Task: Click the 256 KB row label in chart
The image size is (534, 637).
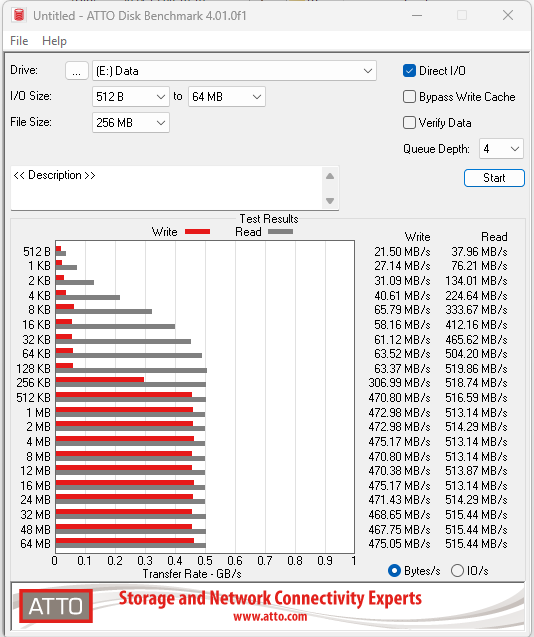Action: coord(33,383)
